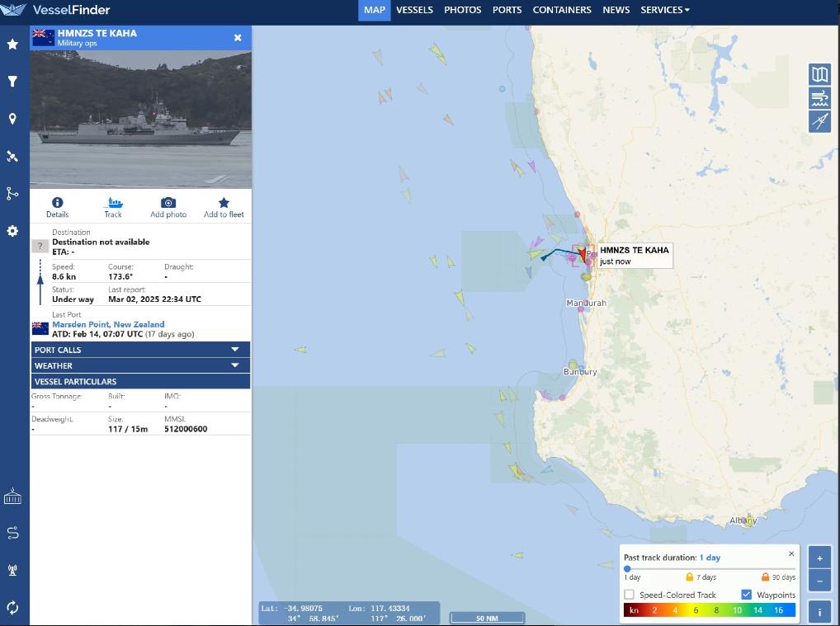Click the last report timestamp Mar 02, 2025
840x626 pixels.
155,299
